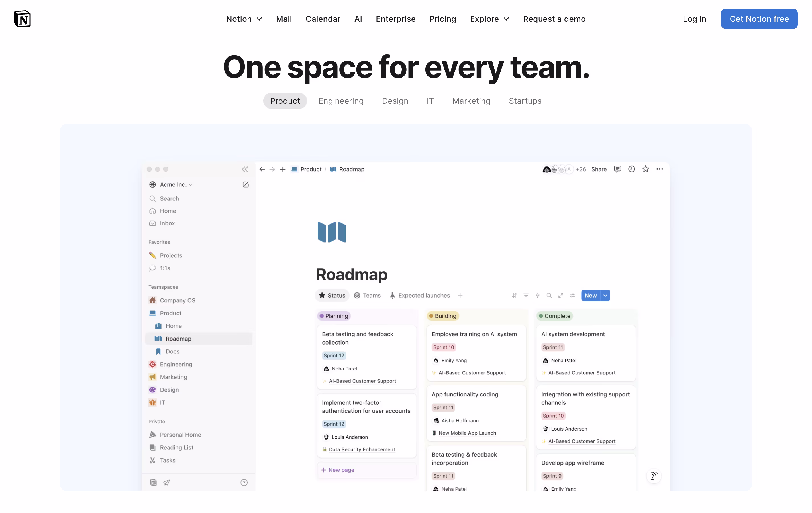Click the filter lines icon
Viewport: 812px width, 513px height.
click(x=526, y=296)
